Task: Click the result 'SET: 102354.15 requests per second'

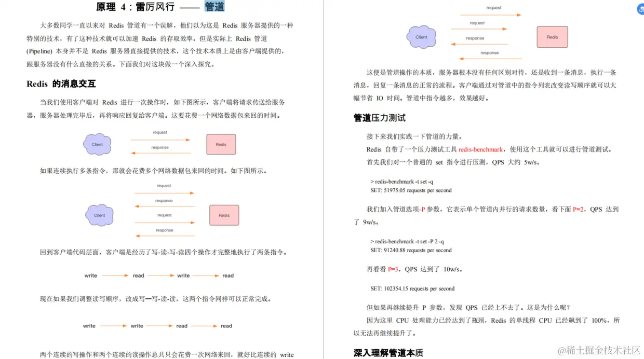Action: coord(412,288)
